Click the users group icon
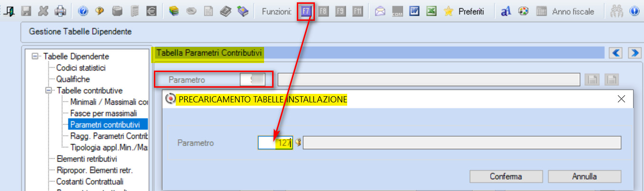 click(617, 11)
